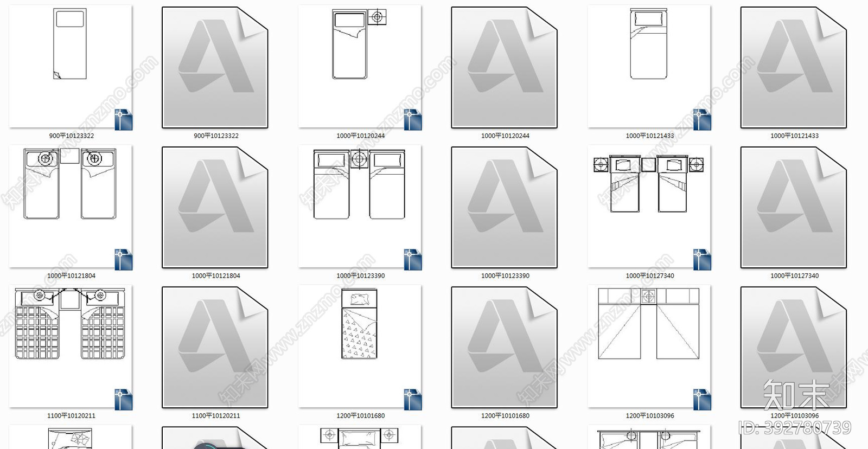Select the 1200平10103096 twin beds drawing preview
This screenshot has height=449, width=868.
649,347
